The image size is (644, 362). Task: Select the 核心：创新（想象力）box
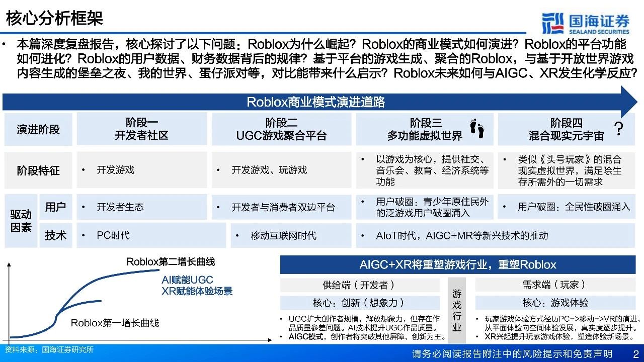[x=359, y=303]
